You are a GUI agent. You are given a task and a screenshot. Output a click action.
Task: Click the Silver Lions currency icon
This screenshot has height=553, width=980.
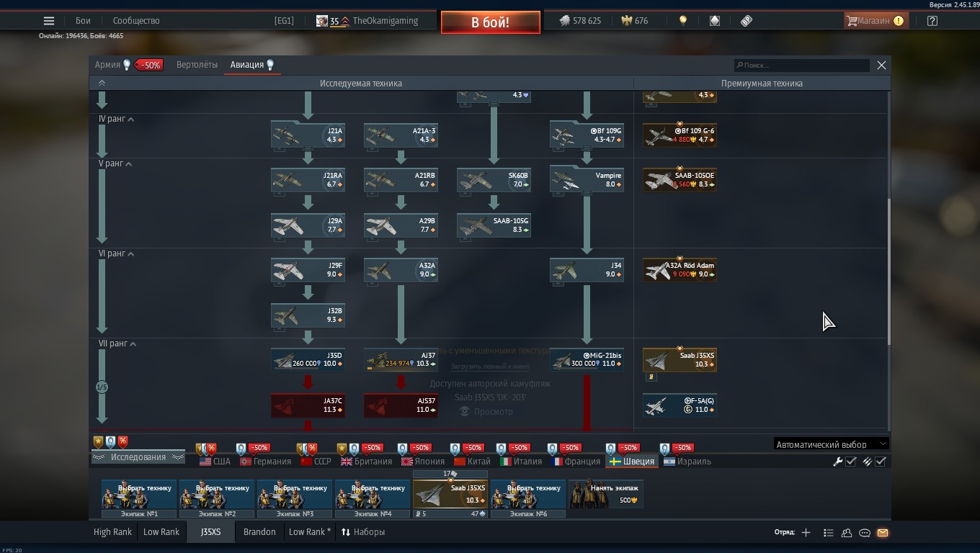point(565,21)
